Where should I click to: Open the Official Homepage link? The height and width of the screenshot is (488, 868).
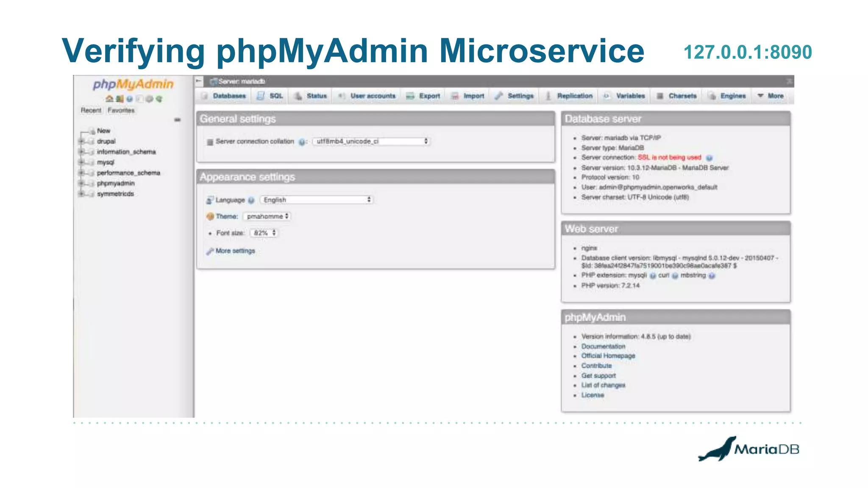point(608,356)
